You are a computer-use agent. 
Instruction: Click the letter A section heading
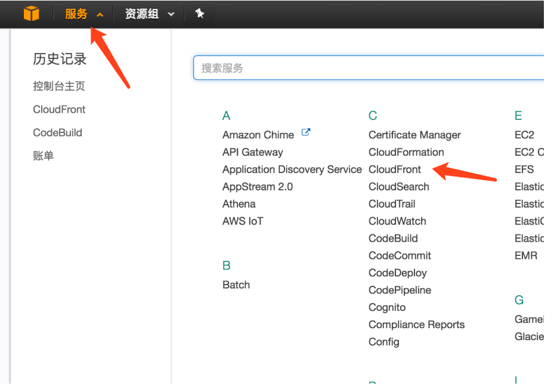(x=226, y=116)
